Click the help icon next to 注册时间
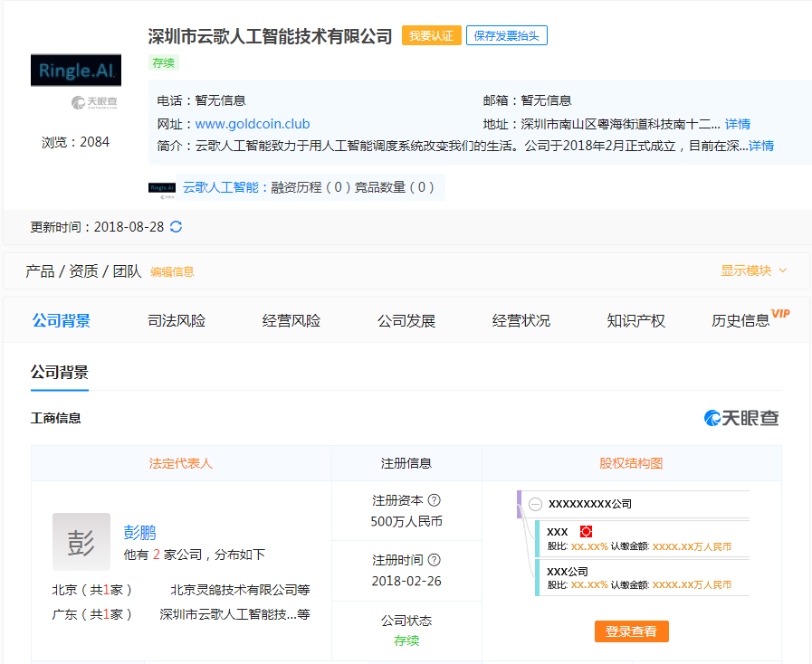812x664 pixels. tap(435, 560)
